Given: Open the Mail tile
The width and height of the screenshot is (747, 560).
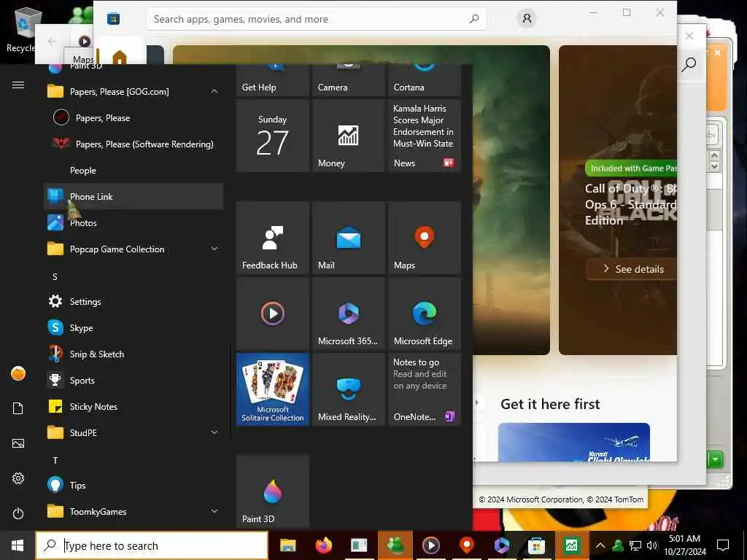Looking at the screenshot, I should pos(348,238).
